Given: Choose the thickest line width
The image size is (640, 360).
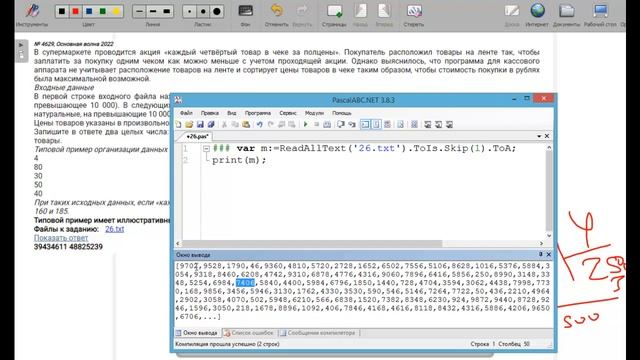Looking at the screenshot, I should 167,11.
